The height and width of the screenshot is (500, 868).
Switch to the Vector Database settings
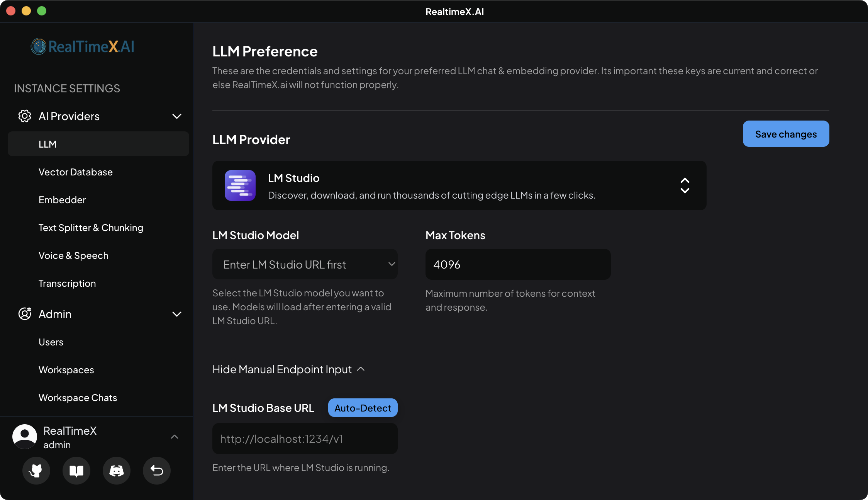pos(76,172)
